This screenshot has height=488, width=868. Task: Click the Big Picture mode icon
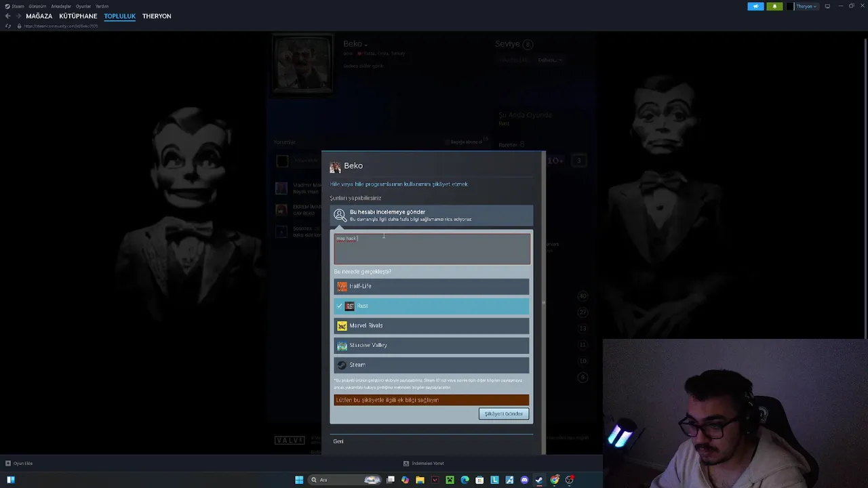[x=827, y=6]
